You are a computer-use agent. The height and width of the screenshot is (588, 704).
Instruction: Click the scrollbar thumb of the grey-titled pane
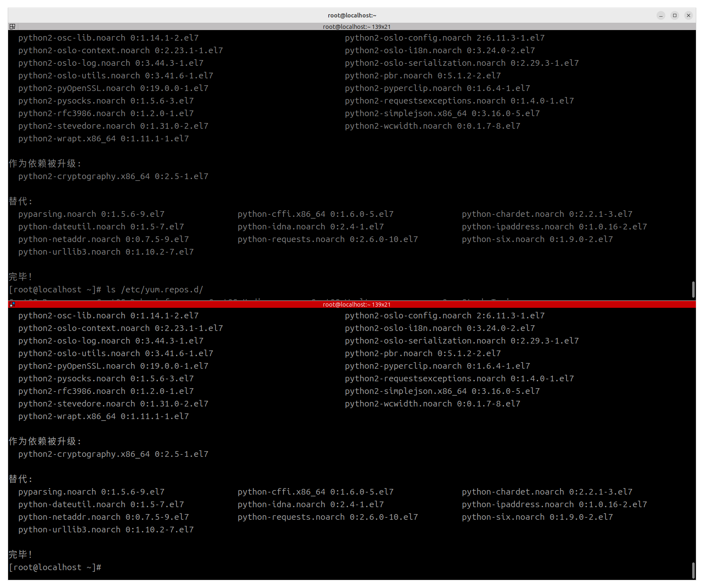click(x=693, y=289)
